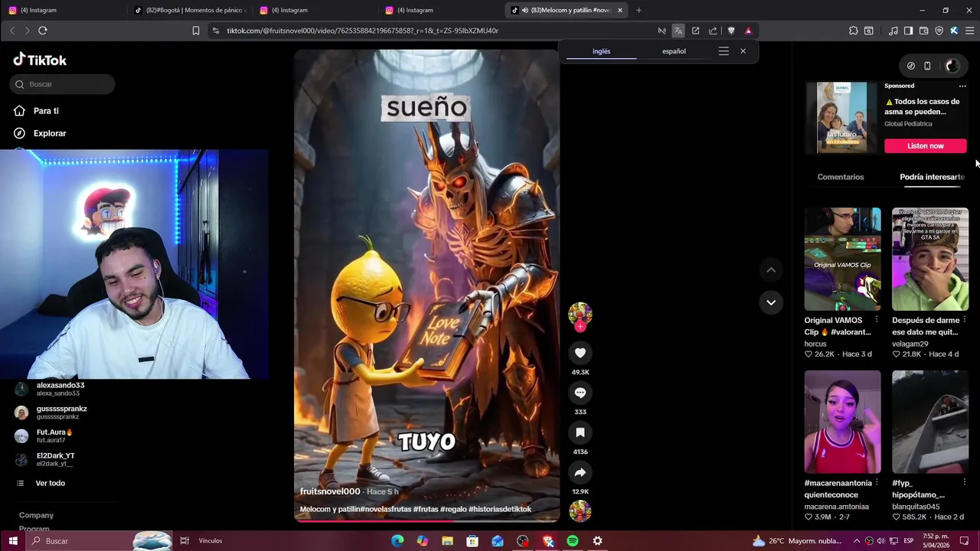980x551 pixels.
Task: Switch to the Podría interesarte tab
Action: coord(932,177)
